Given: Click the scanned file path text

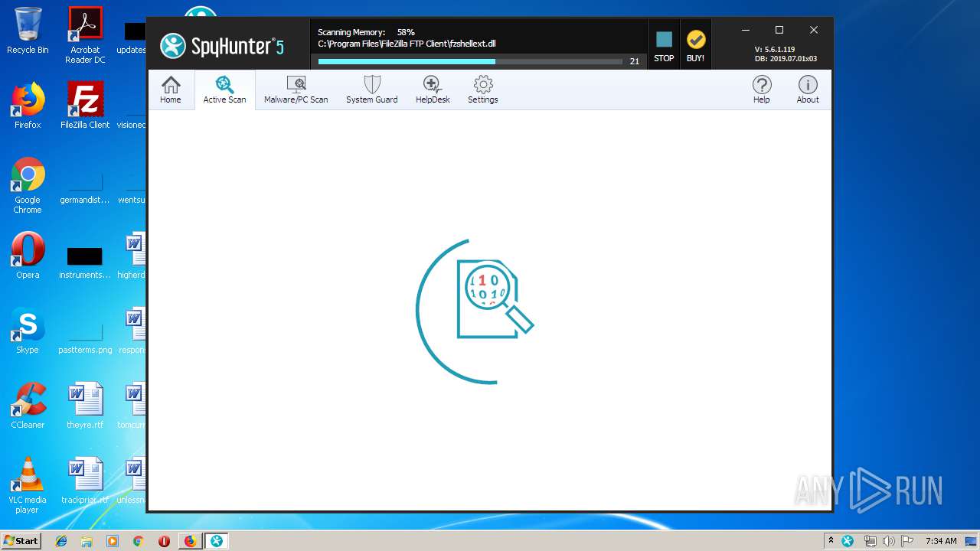Looking at the screenshot, I should point(407,44).
